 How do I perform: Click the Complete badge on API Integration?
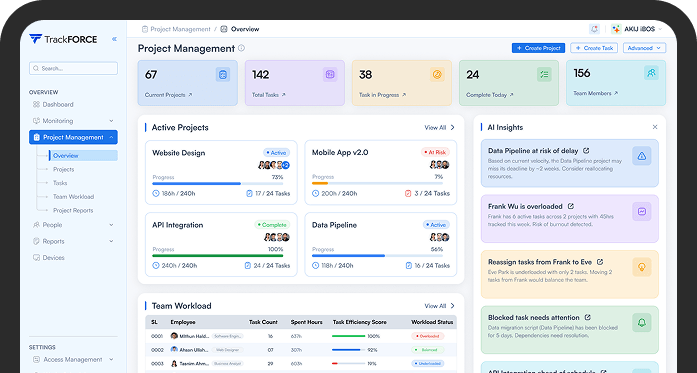click(272, 225)
